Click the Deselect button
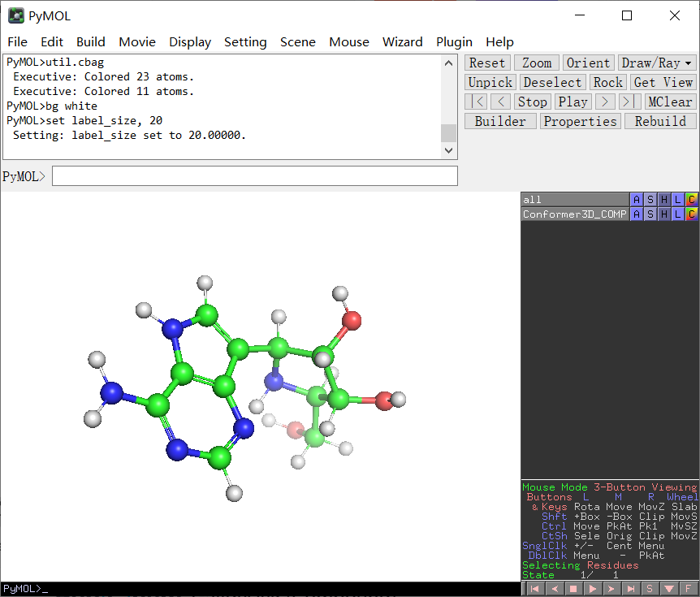Viewport: 700px width, 597px height. (553, 83)
